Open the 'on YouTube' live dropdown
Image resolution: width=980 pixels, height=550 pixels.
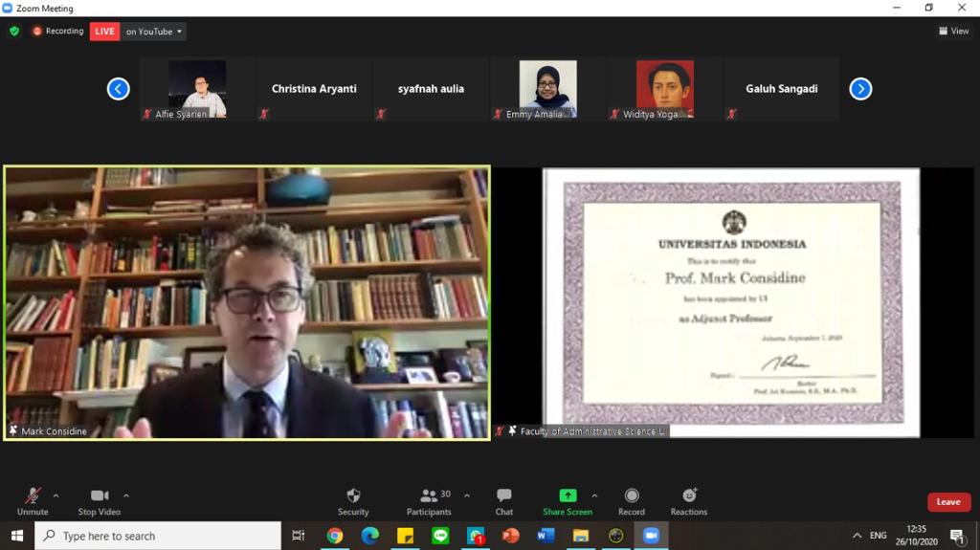pyautogui.click(x=153, y=32)
